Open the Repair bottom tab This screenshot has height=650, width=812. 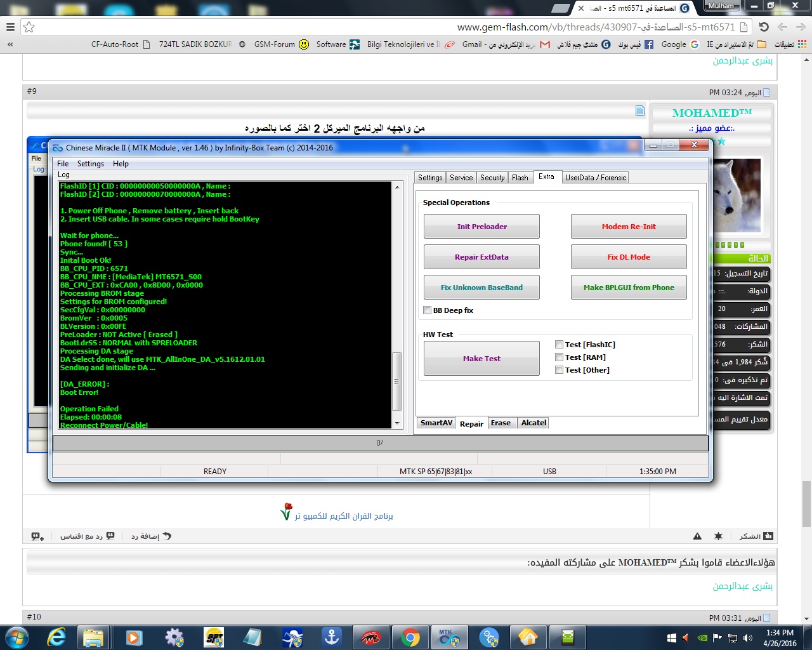tap(472, 423)
